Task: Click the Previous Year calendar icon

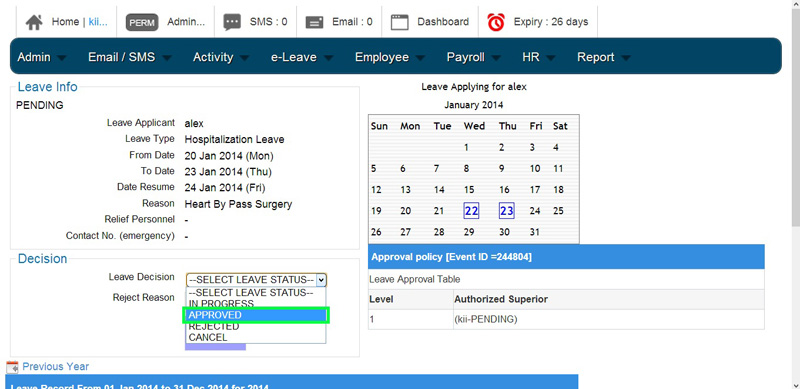Action: coord(12,367)
